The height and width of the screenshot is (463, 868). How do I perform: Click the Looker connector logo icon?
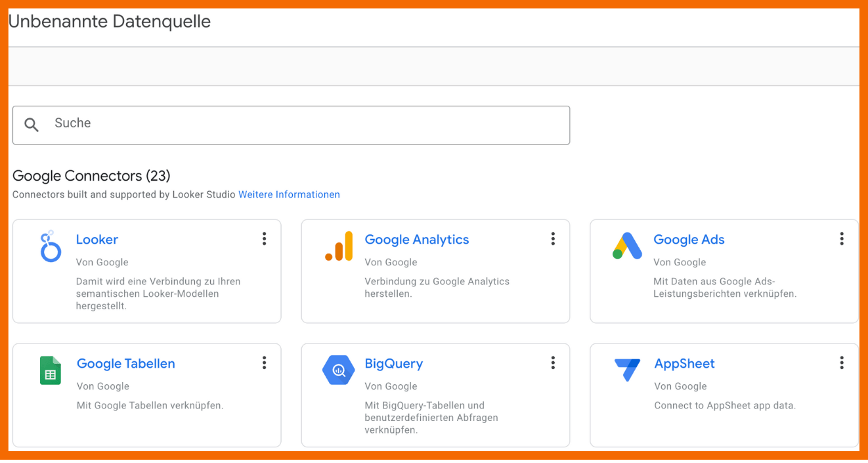click(x=51, y=247)
